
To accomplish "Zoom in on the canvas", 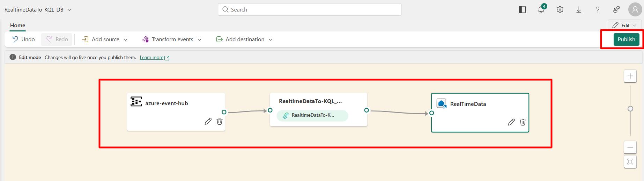I will coord(630,76).
